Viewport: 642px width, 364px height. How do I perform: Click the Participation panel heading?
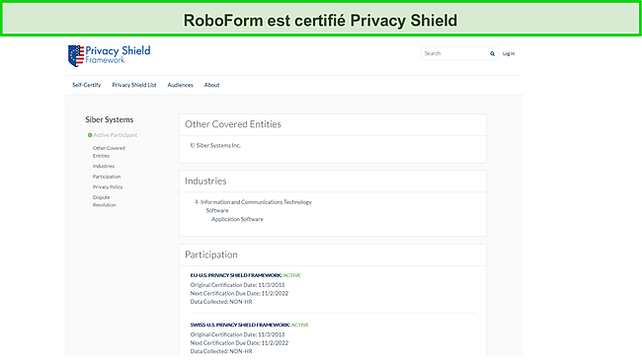tap(210, 255)
